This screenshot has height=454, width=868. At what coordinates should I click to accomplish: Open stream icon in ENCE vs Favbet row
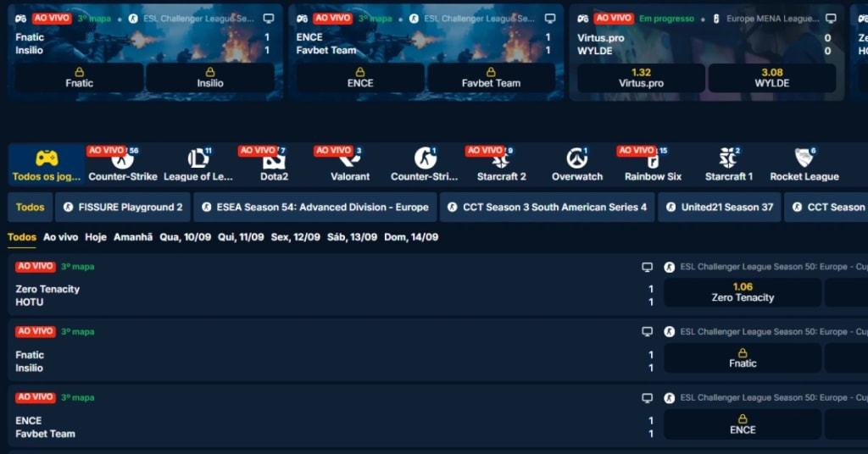(x=647, y=397)
